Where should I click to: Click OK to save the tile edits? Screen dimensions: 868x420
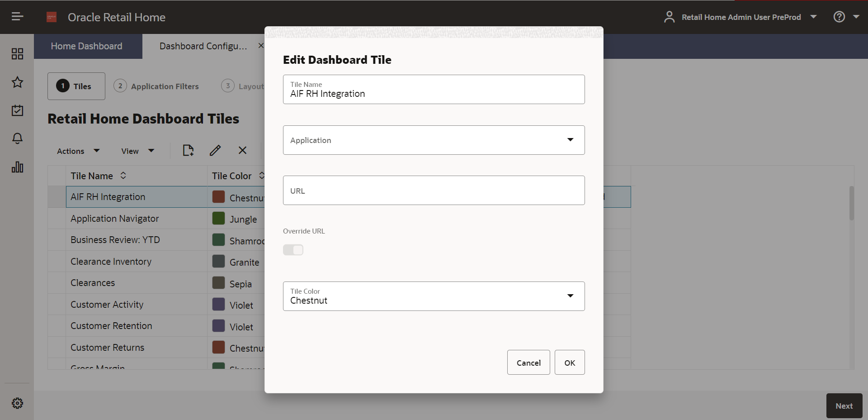coord(569,362)
